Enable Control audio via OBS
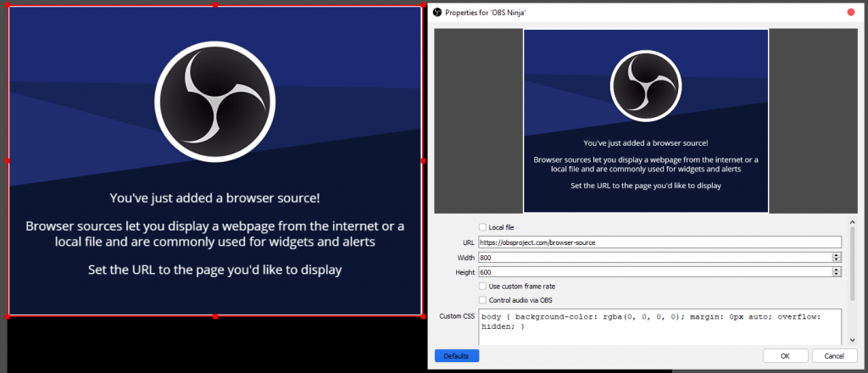 pos(483,300)
